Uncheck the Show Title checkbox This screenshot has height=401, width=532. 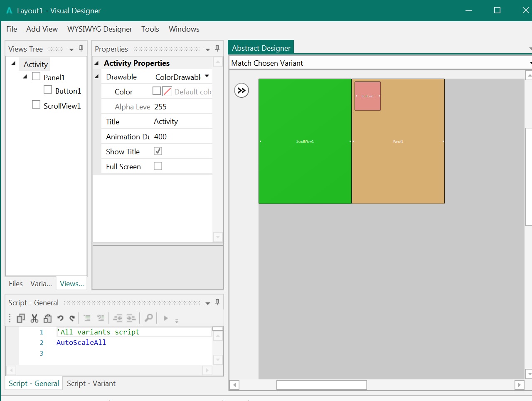(158, 151)
